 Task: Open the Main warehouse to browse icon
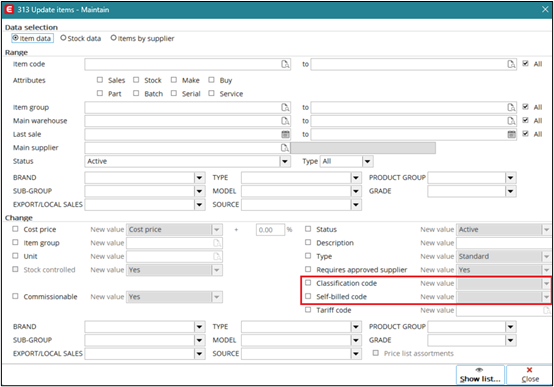pos(511,121)
